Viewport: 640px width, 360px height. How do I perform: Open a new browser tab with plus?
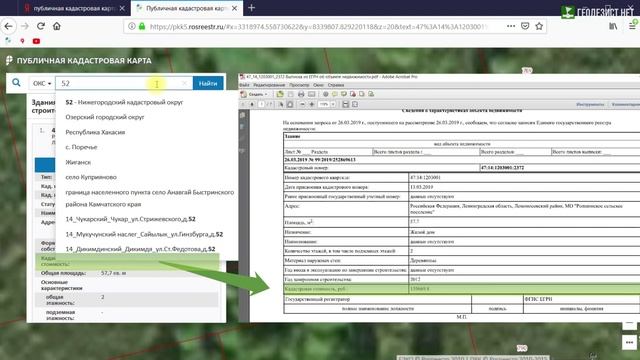coord(251,8)
